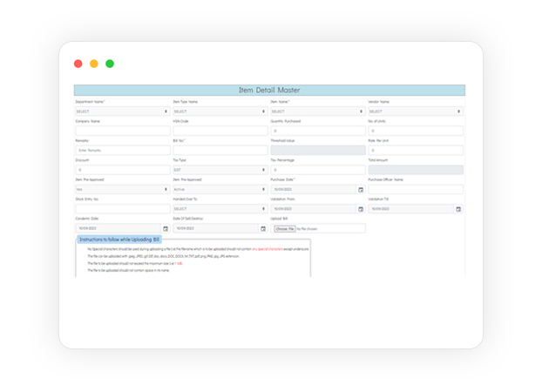This screenshot has width=542, height=392.
Task: Open the Purchase Date calendar picker icon
Action: coord(361,189)
